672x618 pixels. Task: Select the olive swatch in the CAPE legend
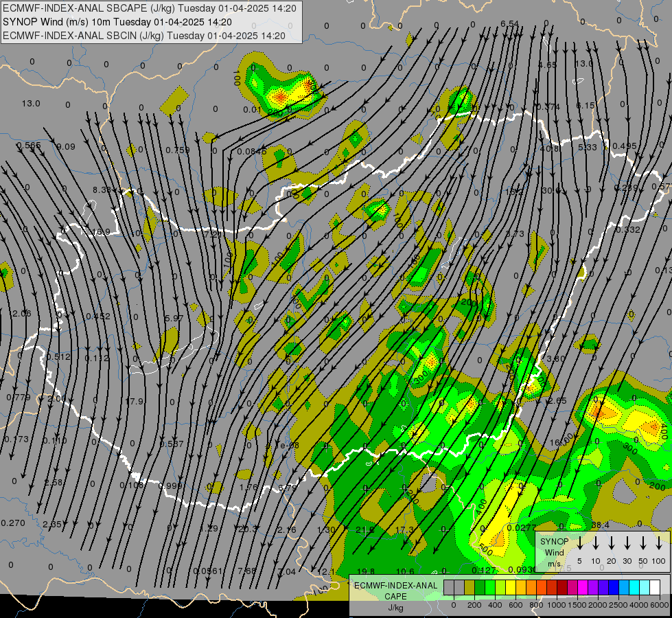tap(470, 588)
